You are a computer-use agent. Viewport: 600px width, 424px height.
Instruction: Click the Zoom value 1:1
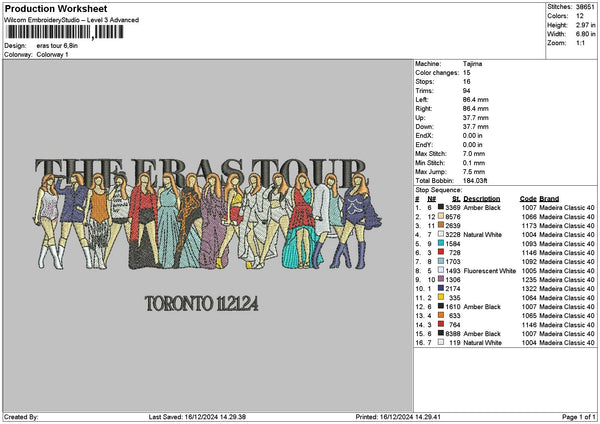[x=580, y=43]
